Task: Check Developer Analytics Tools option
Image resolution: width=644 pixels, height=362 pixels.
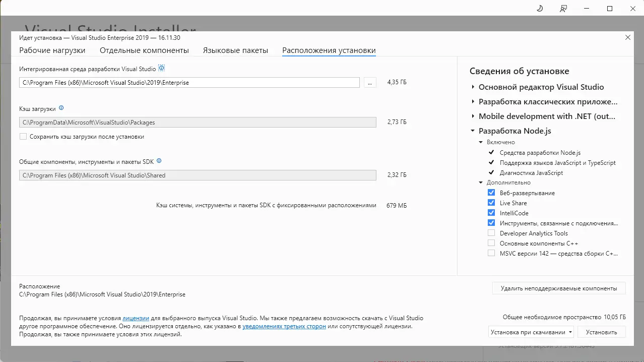Action: pyautogui.click(x=491, y=233)
